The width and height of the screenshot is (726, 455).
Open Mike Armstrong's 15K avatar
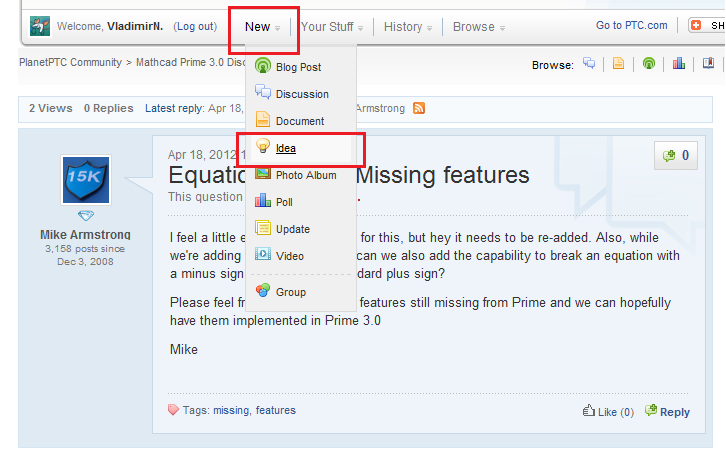pyautogui.click(x=86, y=180)
